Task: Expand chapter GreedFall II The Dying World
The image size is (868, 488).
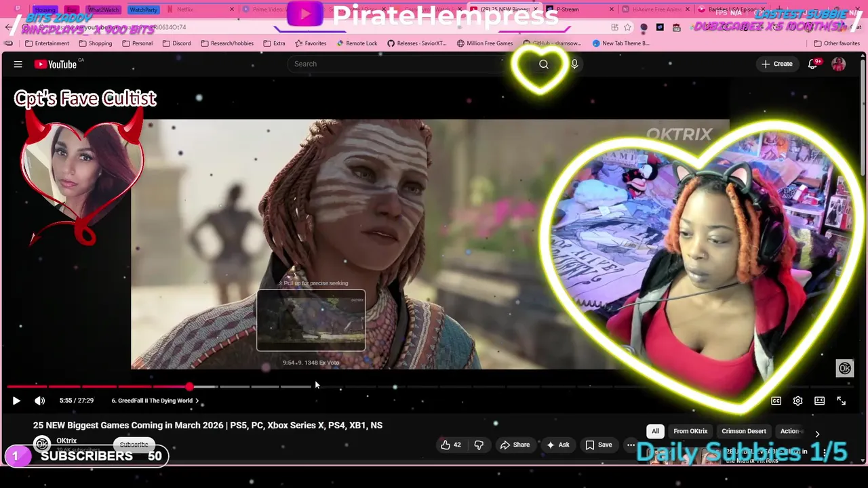Action: (155, 401)
